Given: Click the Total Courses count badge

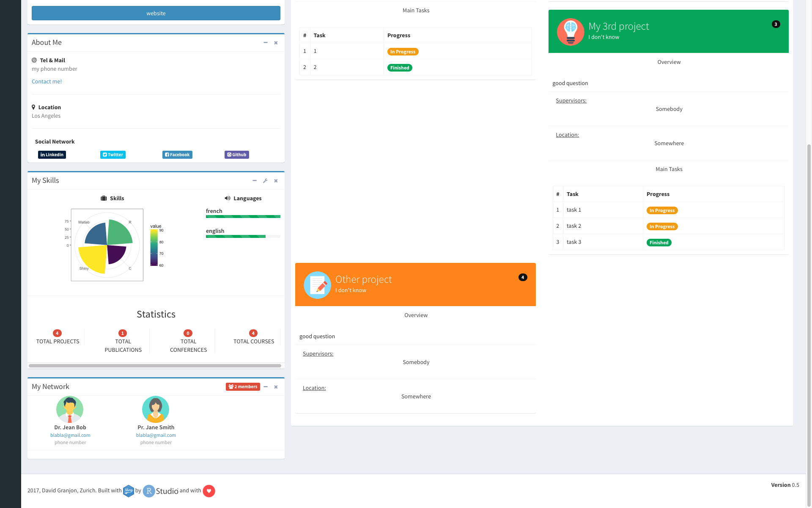Looking at the screenshot, I should click(253, 333).
